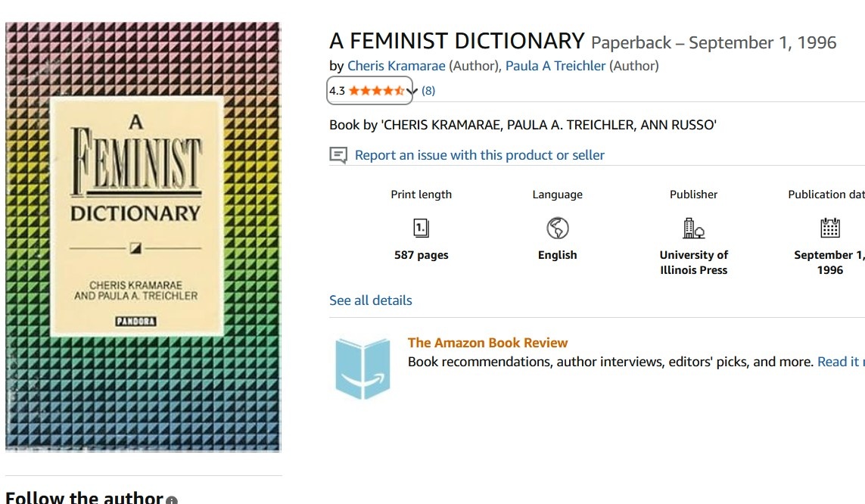Click the fourth star of the rating

pyautogui.click(x=387, y=90)
